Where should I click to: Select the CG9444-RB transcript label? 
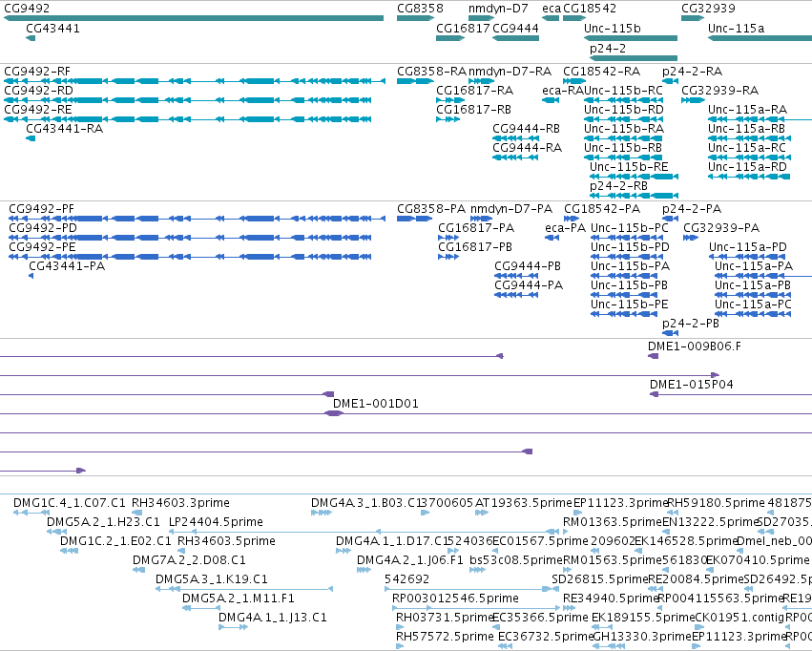tap(526, 129)
